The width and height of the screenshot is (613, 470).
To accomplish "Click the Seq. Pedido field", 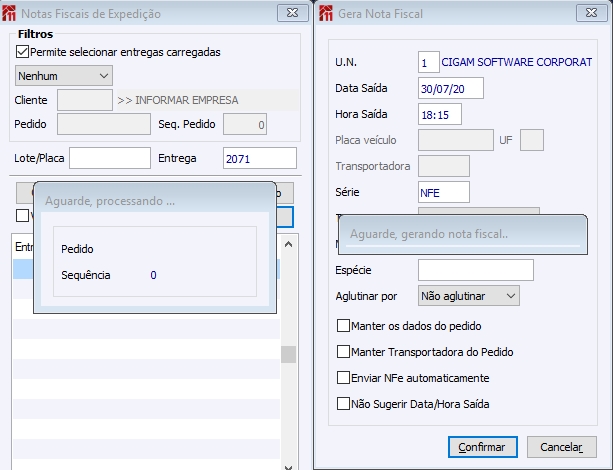I will coord(245,124).
